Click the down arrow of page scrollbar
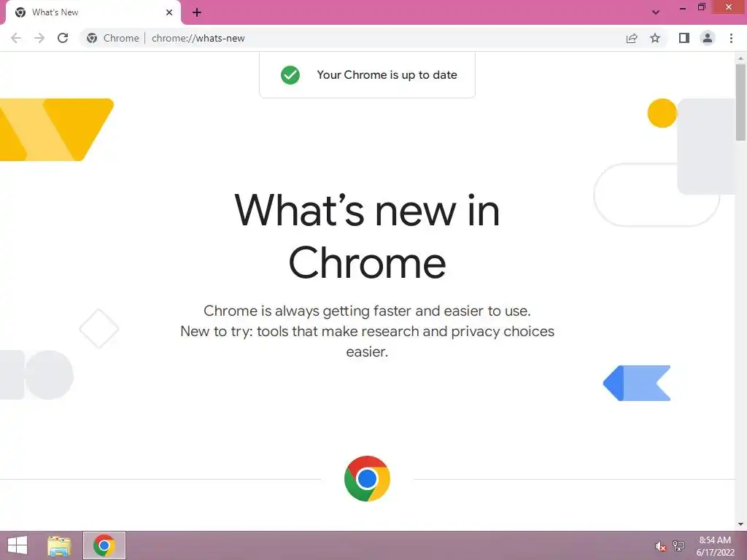This screenshot has height=560, width=747. click(x=741, y=524)
